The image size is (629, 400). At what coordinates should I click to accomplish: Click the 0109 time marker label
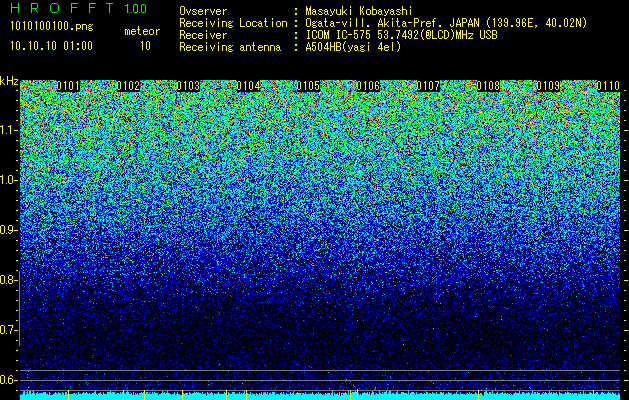[x=548, y=86]
